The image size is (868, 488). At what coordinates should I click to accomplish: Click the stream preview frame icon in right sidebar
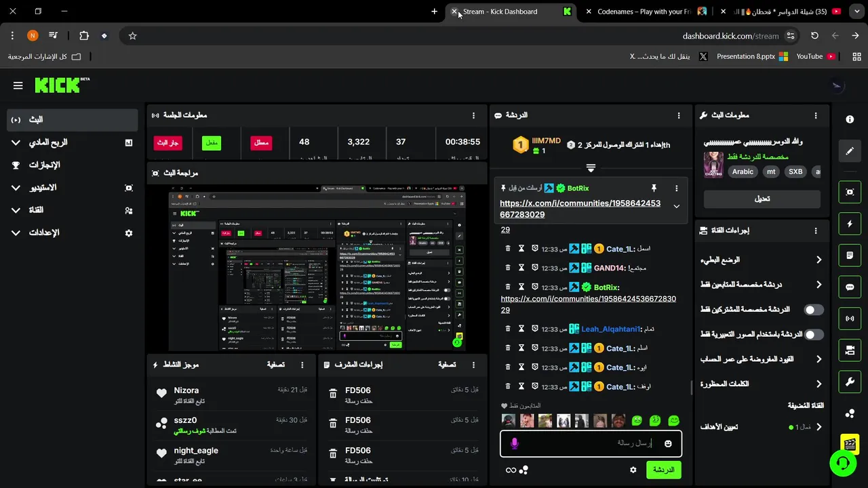[x=850, y=192]
